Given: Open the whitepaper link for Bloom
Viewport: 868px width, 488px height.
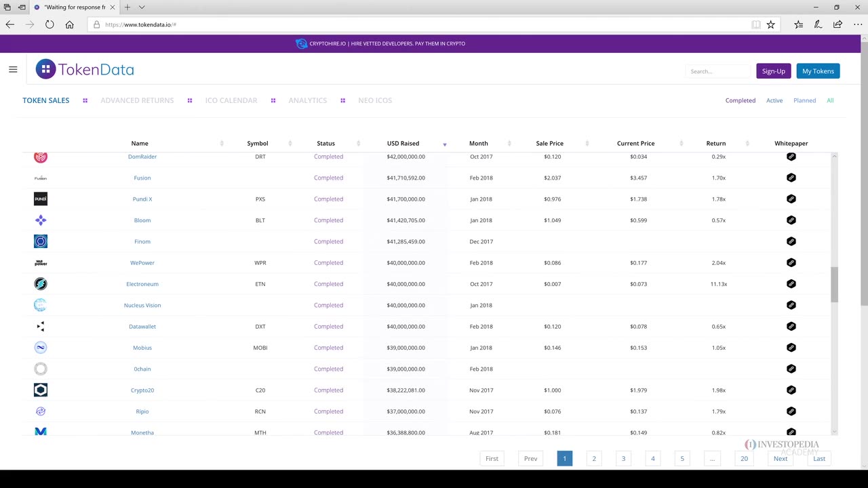Looking at the screenshot, I should 791,220.
